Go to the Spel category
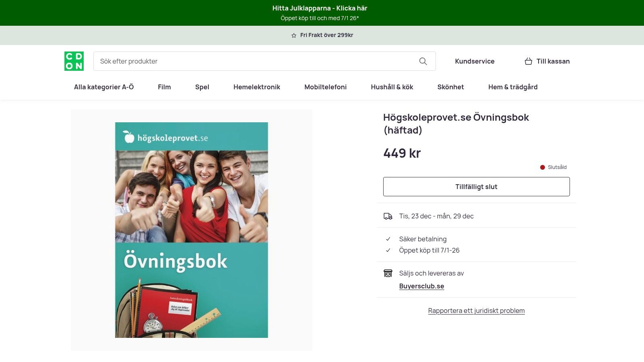Image resolution: width=644 pixels, height=362 pixels. 202,87
